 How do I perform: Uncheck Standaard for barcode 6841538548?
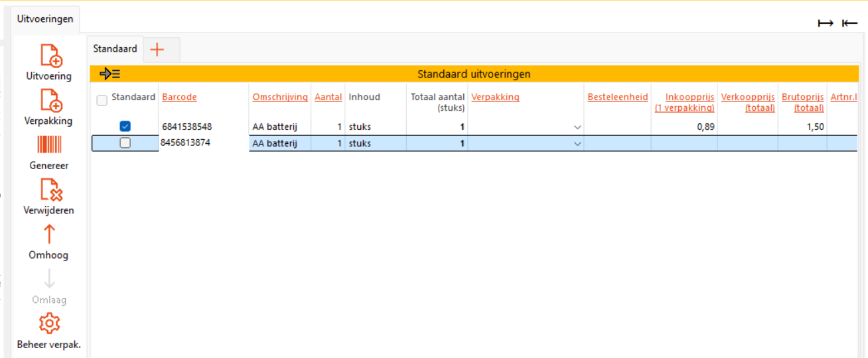coord(125,127)
